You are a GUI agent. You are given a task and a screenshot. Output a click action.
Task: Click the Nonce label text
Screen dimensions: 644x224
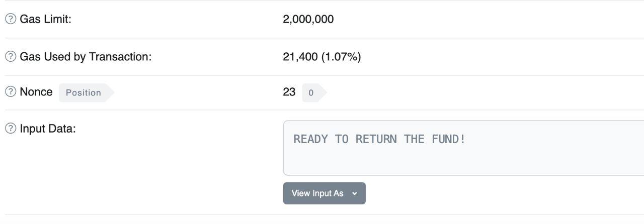point(36,92)
